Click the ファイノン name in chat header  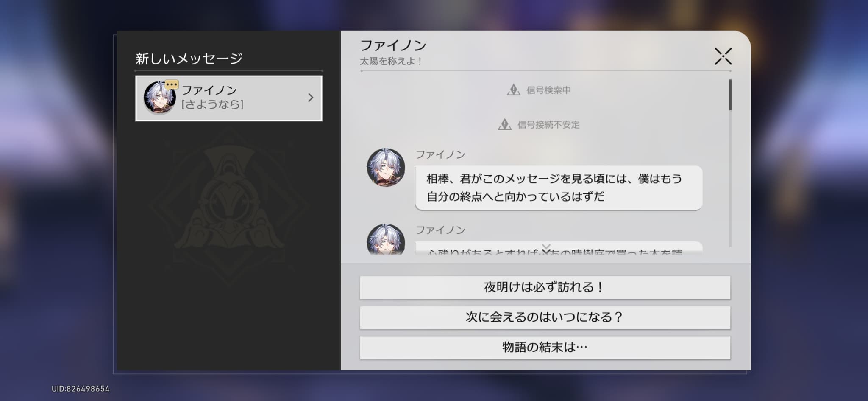(393, 45)
